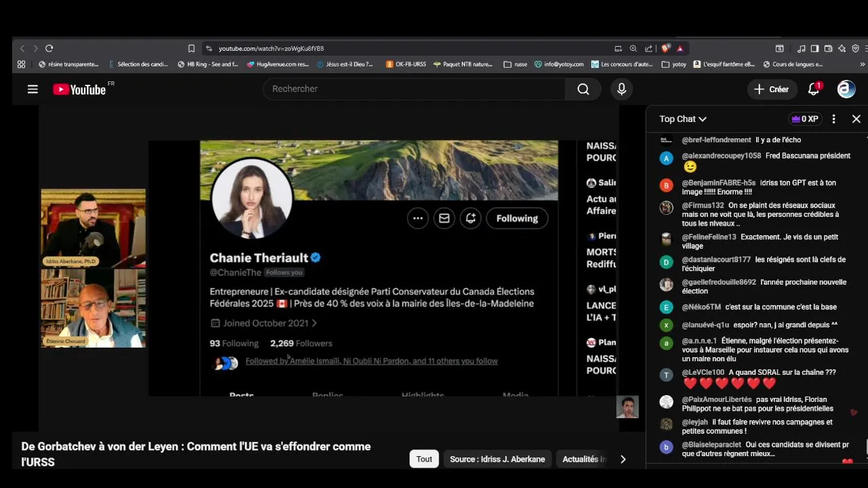Click the Rechercher search field
The height and width of the screenshot is (488, 868).
[x=414, y=89]
